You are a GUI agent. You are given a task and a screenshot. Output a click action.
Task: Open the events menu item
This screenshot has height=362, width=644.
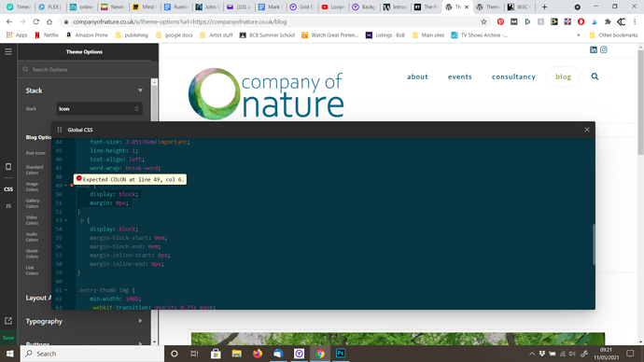[459, 77]
